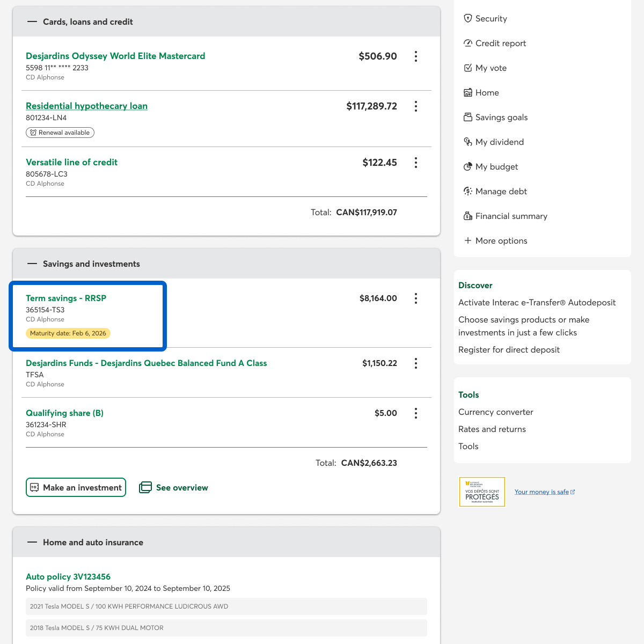Click the Security shield icon
This screenshot has width=644, height=644.
click(467, 18)
